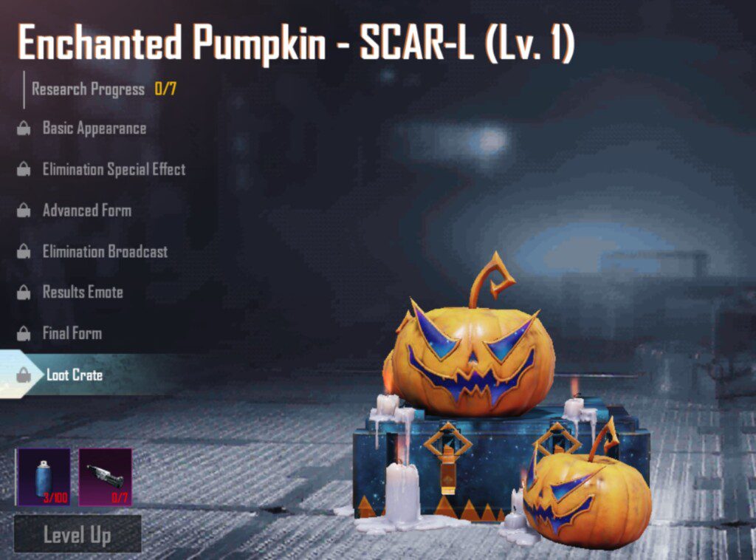Image resolution: width=756 pixels, height=560 pixels.
Task: Click the lock icon beside Loot Crate
Action: click(x=24, y=375)
